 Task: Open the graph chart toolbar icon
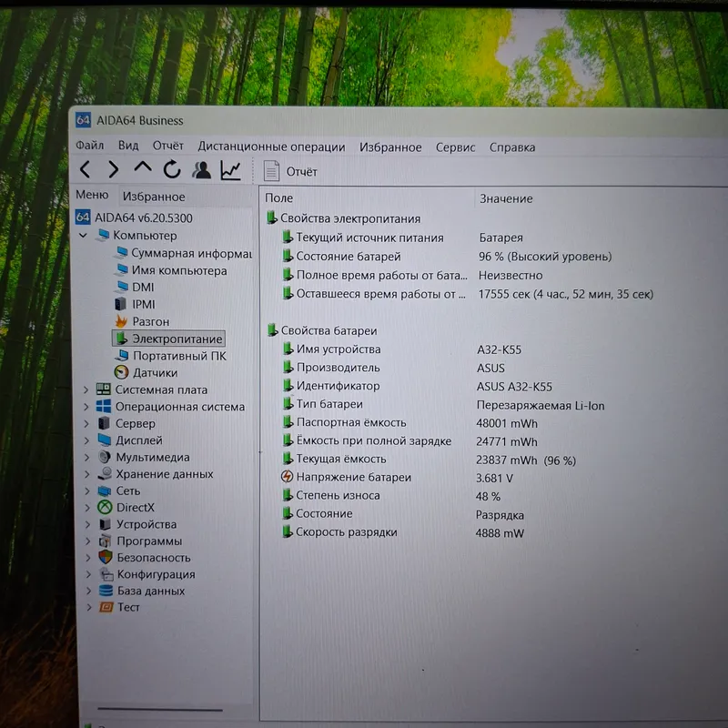230,170
